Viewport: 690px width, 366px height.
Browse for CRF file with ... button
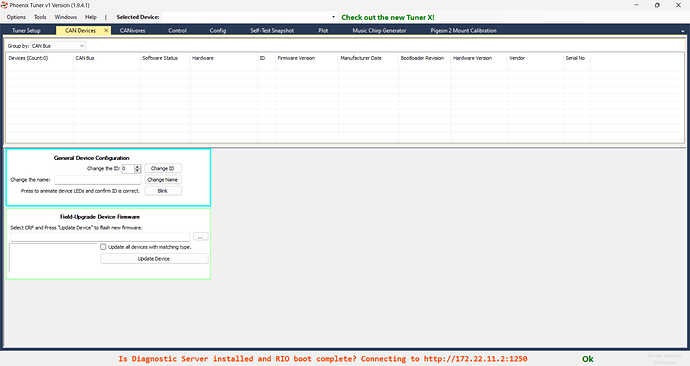pos(201,237)
